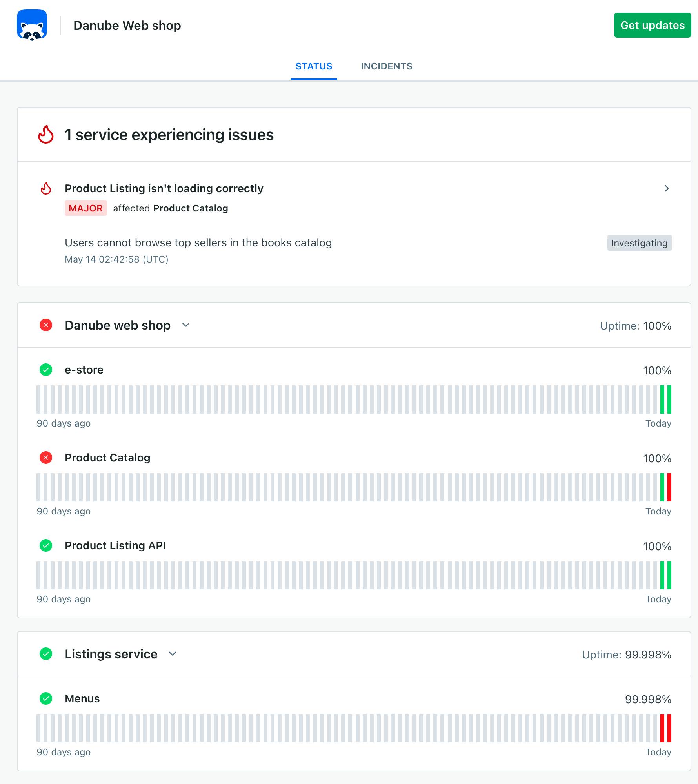Click the green check icon next to Menus
The image size is (698, 784).
click(46, 698)
